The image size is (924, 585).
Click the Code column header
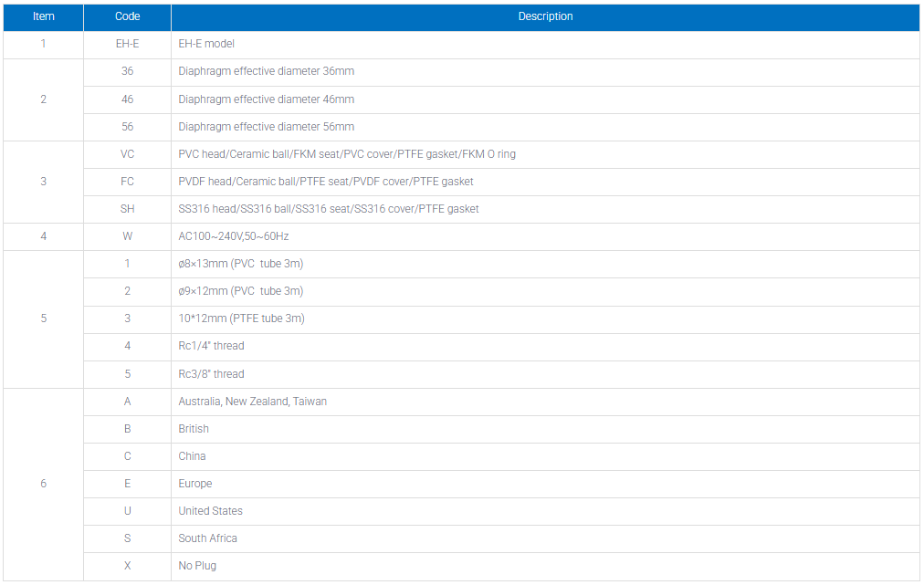[127, 16]
